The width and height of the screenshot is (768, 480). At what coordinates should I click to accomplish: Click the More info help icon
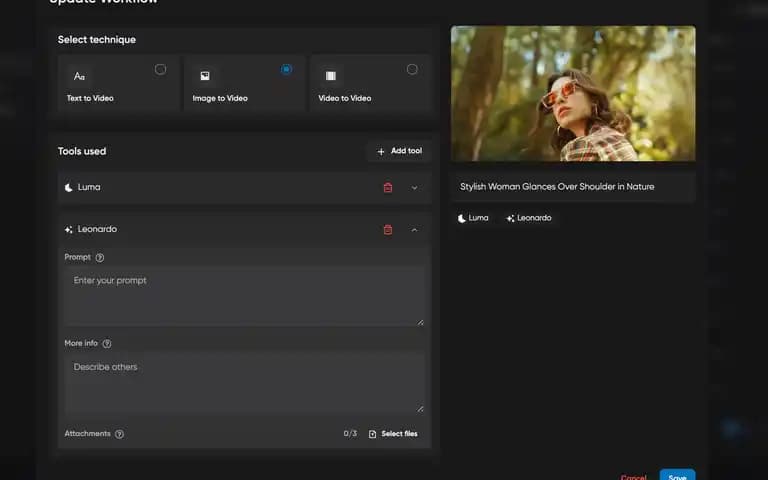tap(107, 344)
